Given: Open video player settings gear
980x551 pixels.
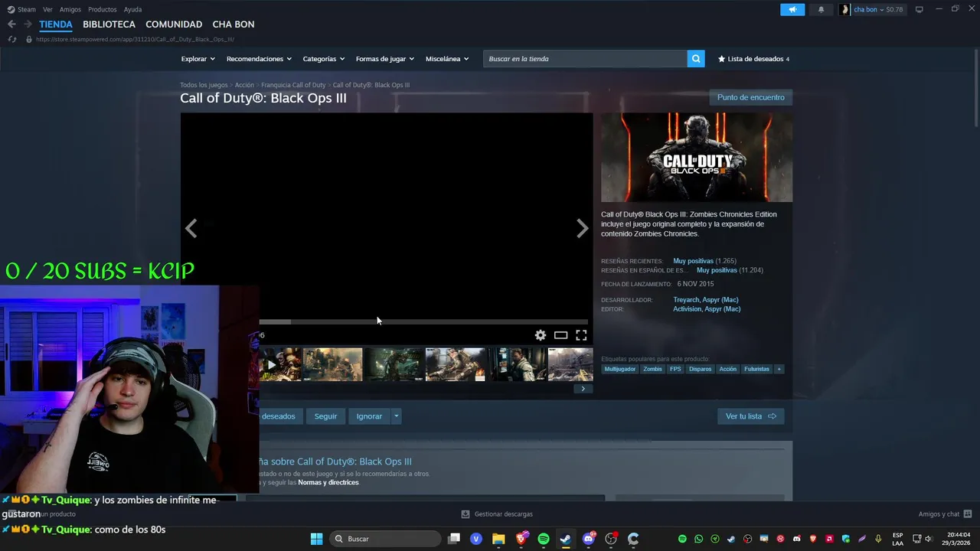Looking at the screenshot, I should pos(541,335).
